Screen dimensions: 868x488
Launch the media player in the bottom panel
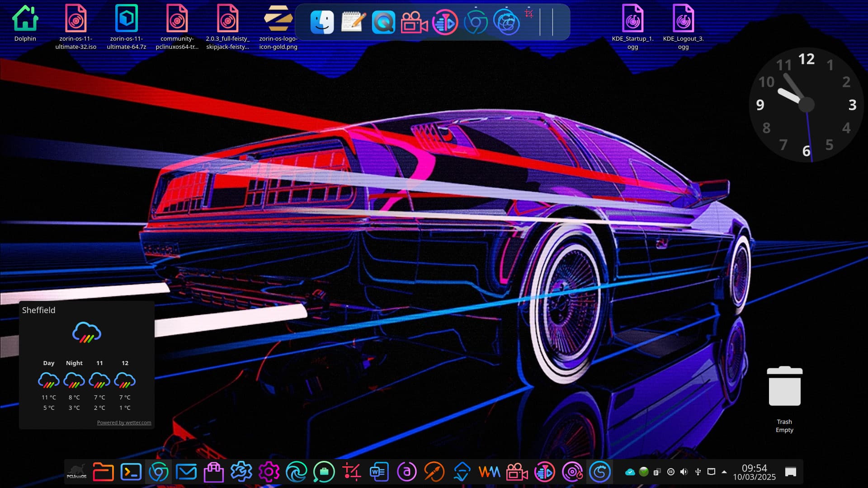(x=545, y=472)
